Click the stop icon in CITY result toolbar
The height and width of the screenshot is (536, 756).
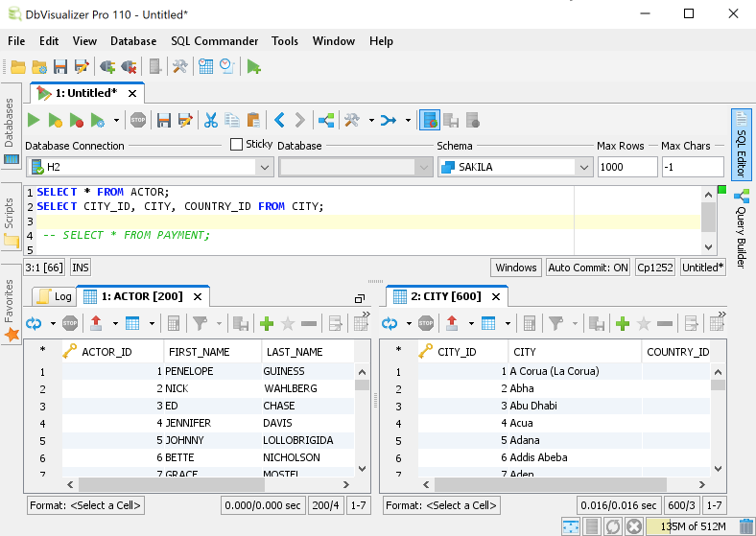pos(426,323)
